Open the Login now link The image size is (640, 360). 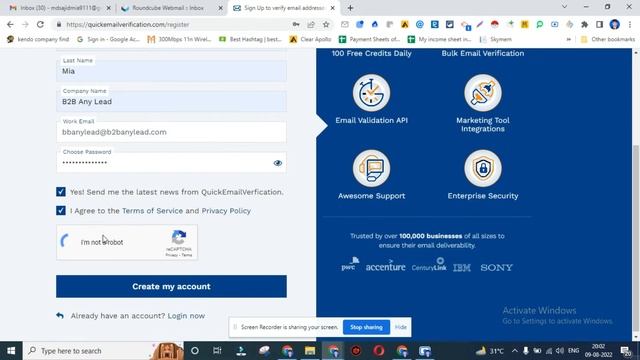point(186,316)
